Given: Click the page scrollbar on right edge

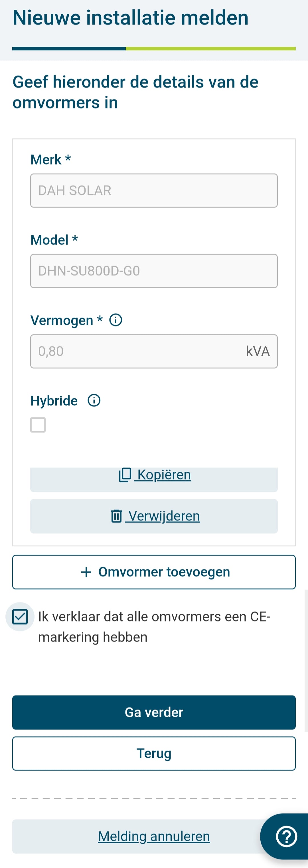Looking at the screenshot, I should [306, 660].
